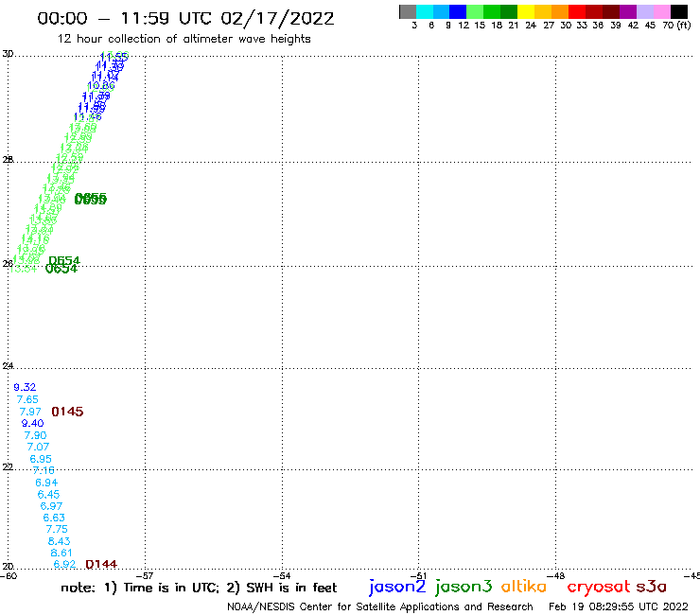
Task: Click the 's3a' satellite legend label
Action: (x=652, y=587)
